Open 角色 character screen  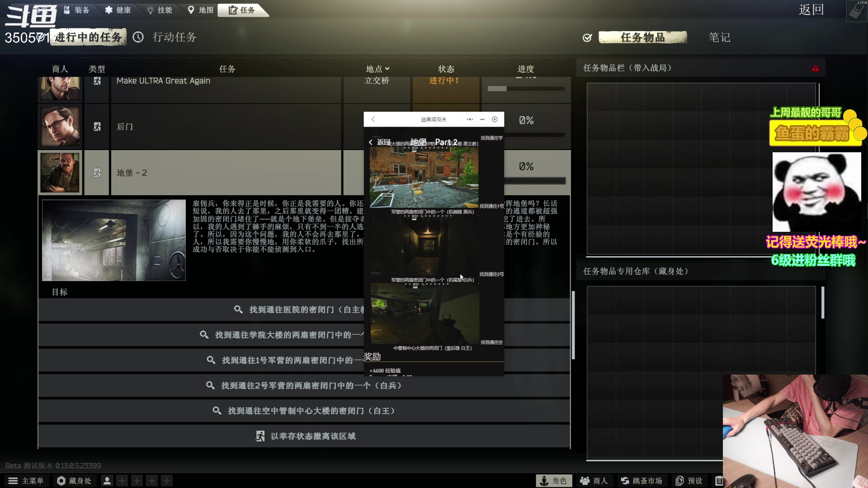[554, 481]
